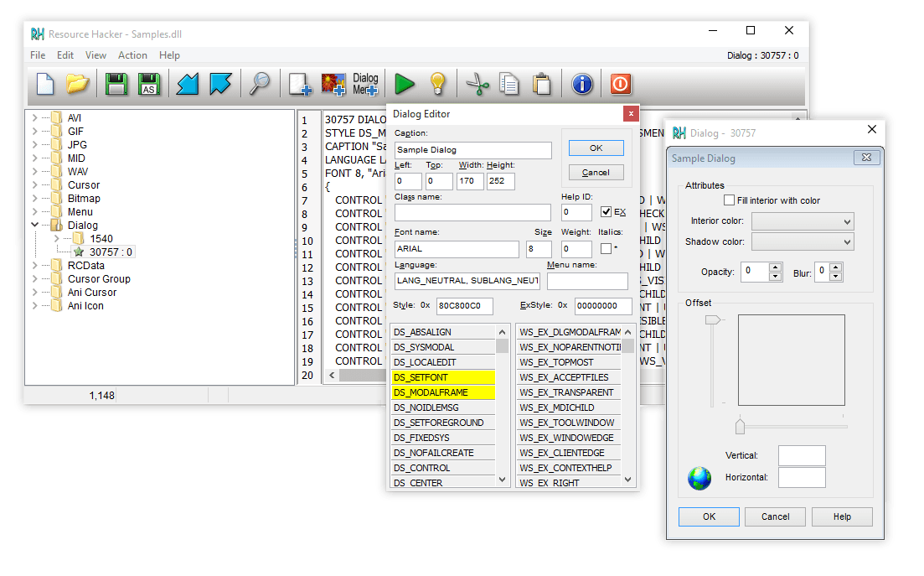924x576 pixels.
Task: Click the Copy pages icon
Action: [x=509, y=85]
